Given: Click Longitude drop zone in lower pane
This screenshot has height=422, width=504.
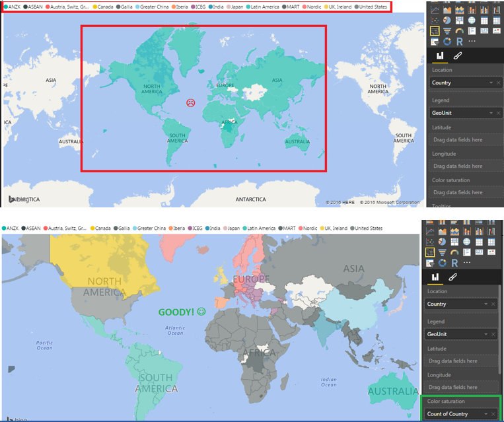Looking at the screenshot, I should 461,387.
